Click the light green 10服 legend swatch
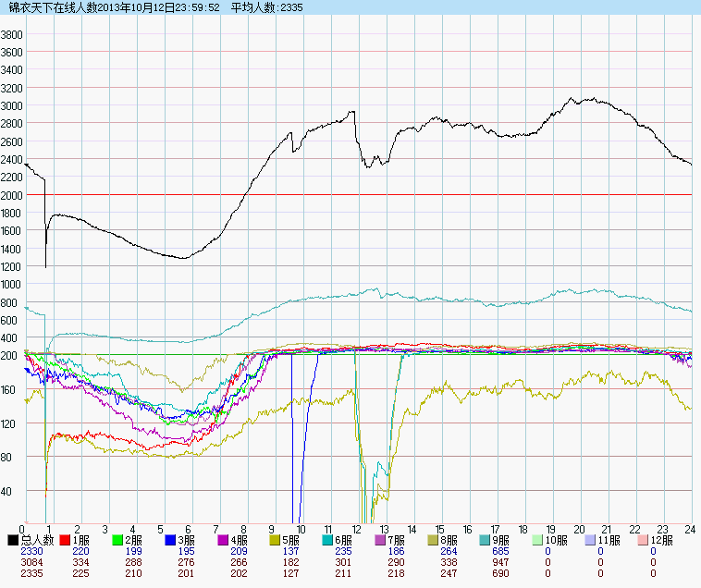Viewport: 701px width, 588px height. pos(540,539)
